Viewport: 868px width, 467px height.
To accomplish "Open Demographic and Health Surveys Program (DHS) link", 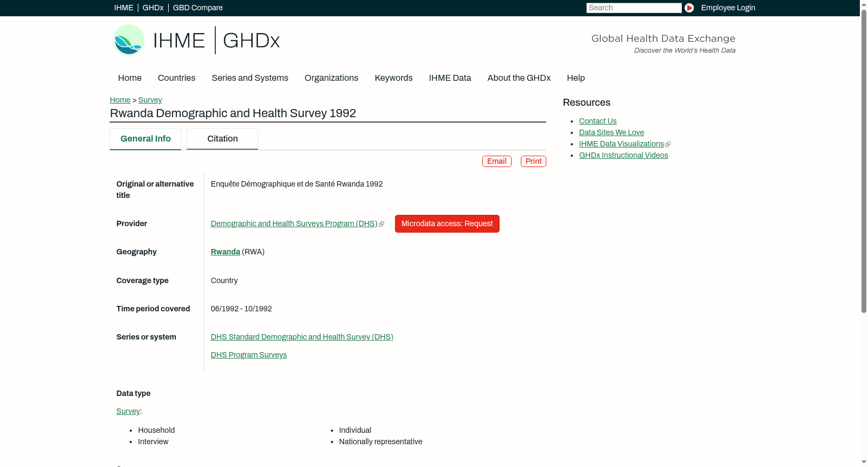I will coord(294,223).
